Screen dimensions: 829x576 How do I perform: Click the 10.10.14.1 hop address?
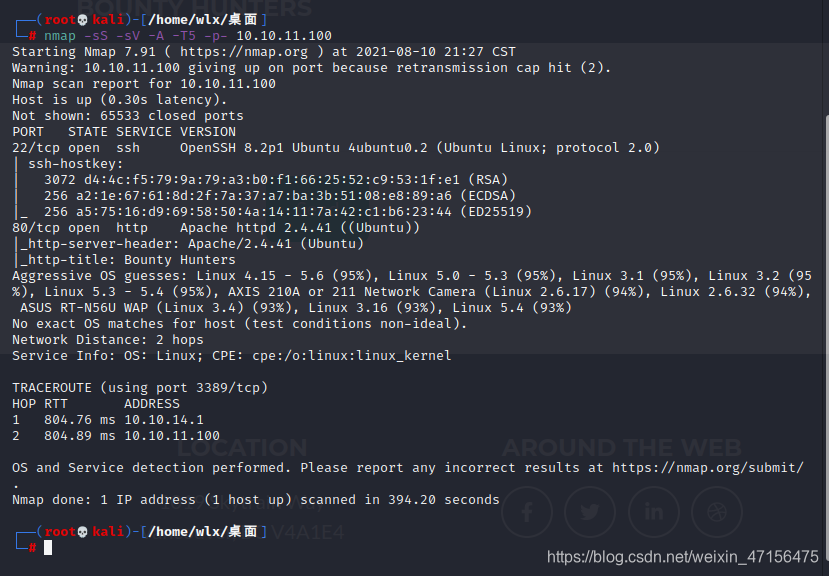tap(164, 420)
